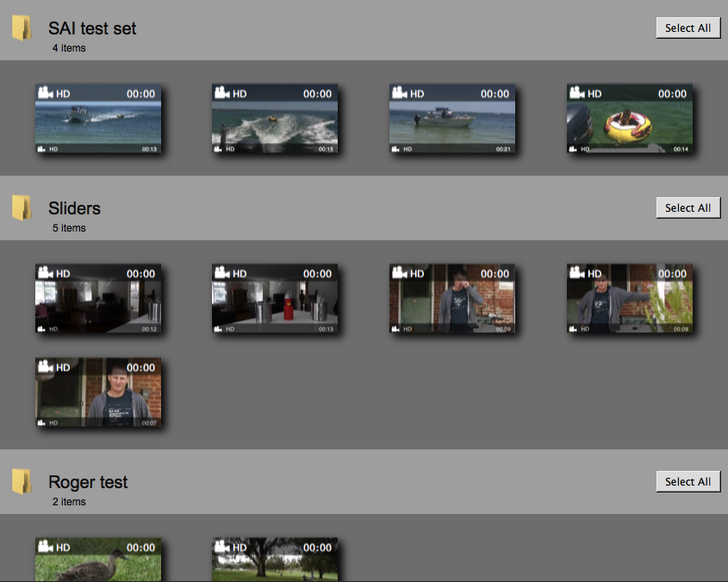Select the dark room clip lasting 00:12

coord(98,299)
